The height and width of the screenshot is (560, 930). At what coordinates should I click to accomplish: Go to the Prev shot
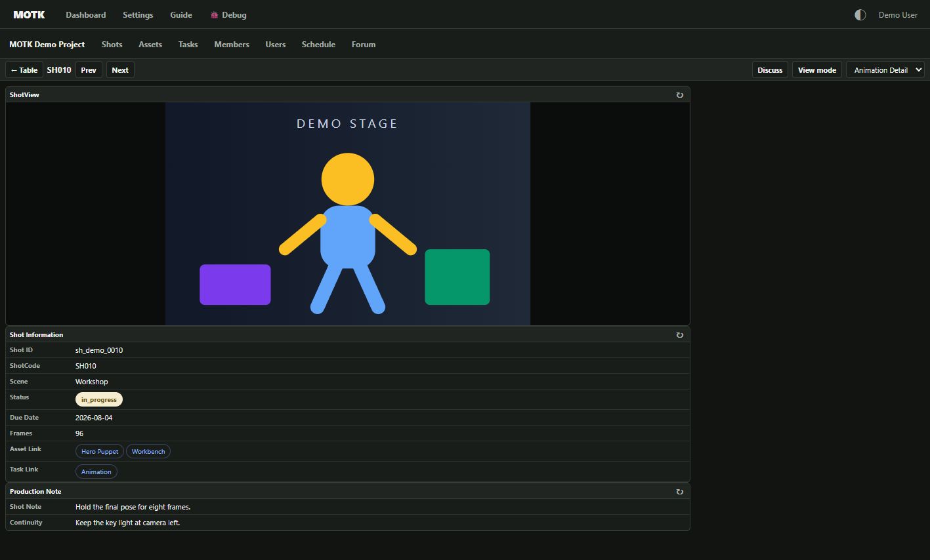(x=89, y=70)
